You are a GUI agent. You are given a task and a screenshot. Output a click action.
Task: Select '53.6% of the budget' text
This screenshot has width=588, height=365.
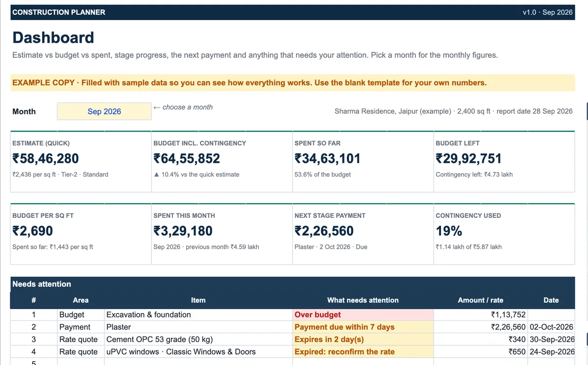322,174
